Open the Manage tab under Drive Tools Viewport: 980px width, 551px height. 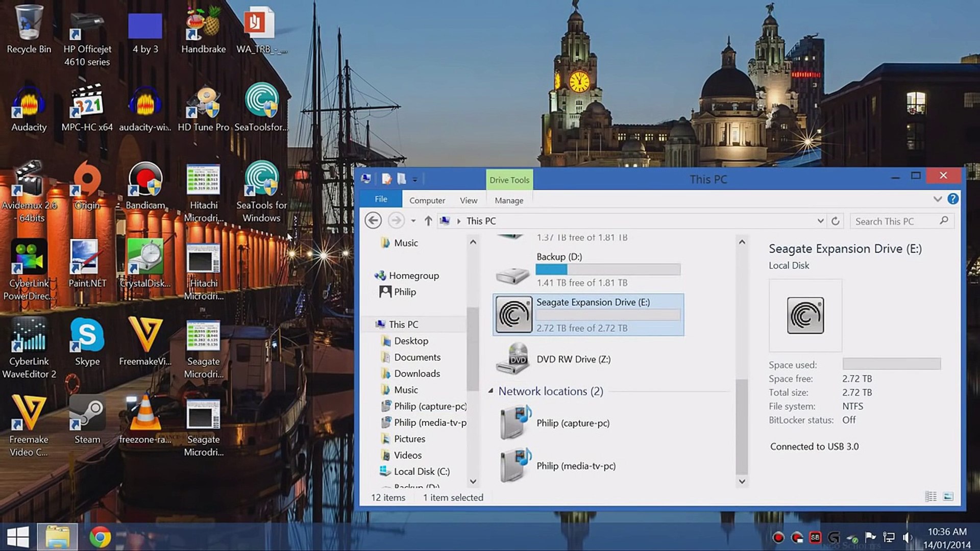coord(508,201)
